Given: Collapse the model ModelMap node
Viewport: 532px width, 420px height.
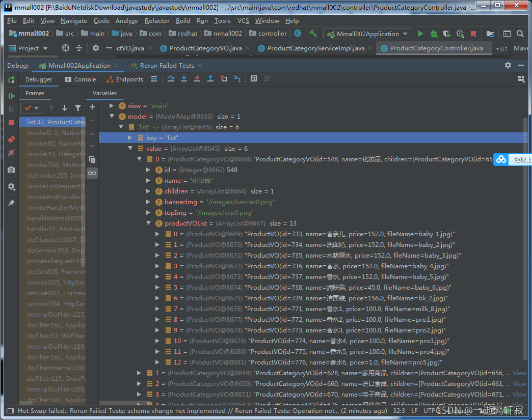Looking at the screenshot, I should point(112,116).
